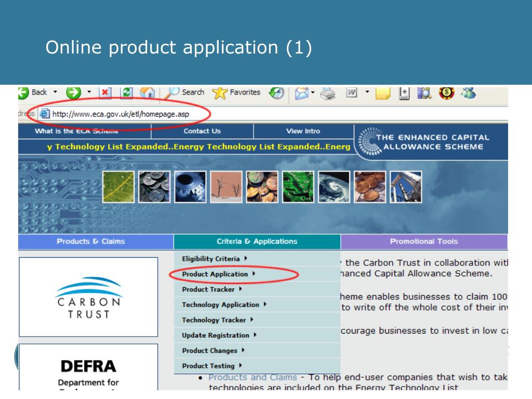This screenshot has height=399, width=532.
Task: Open the Products & Claims menu
Action: tap(96, 241)
